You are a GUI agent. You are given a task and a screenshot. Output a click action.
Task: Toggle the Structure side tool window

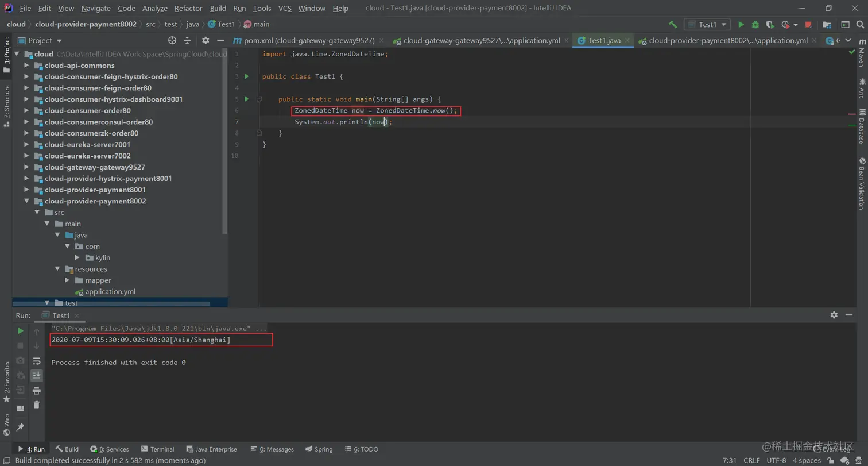6,105
